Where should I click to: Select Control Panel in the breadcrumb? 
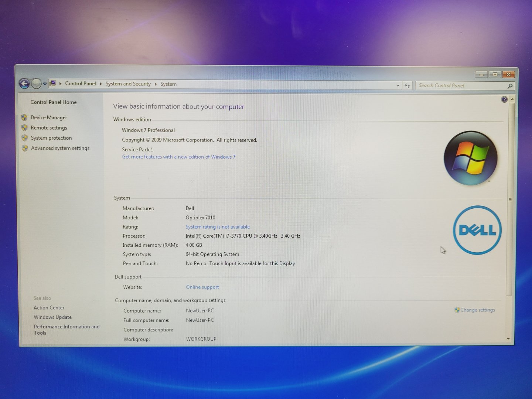point(80,83)
